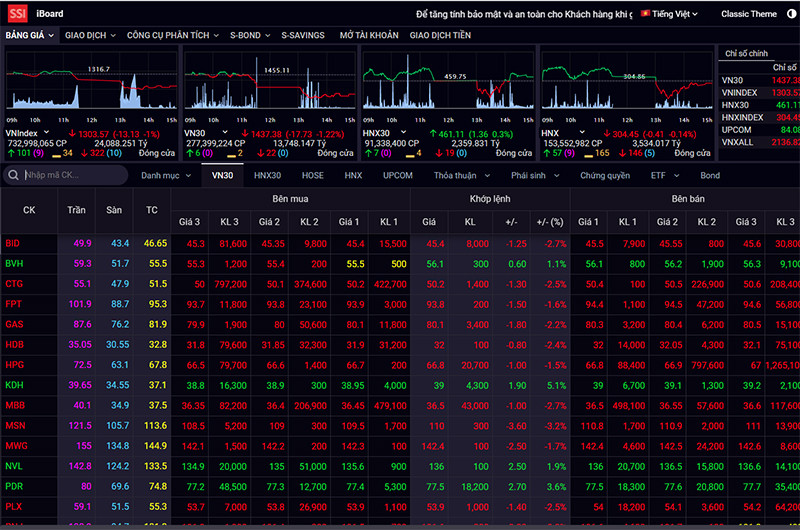
Task: Go to Giao dịch tiền
Action: point(441,35)
